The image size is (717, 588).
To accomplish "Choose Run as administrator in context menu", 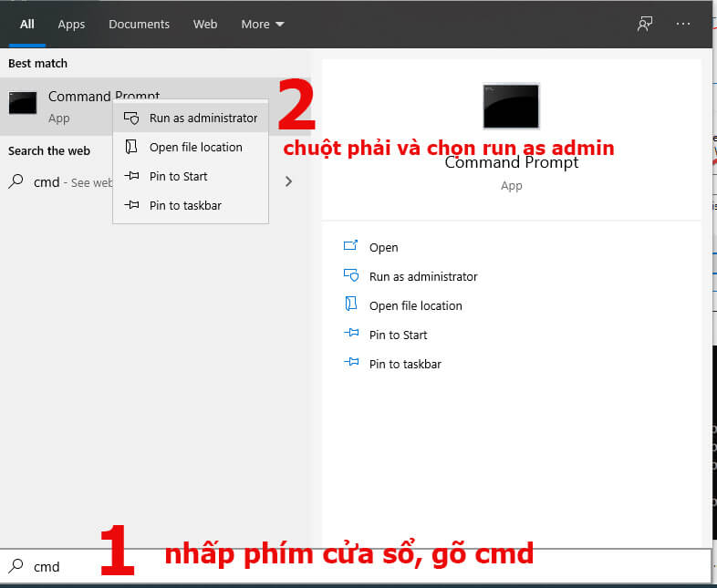I will [191, 118].
